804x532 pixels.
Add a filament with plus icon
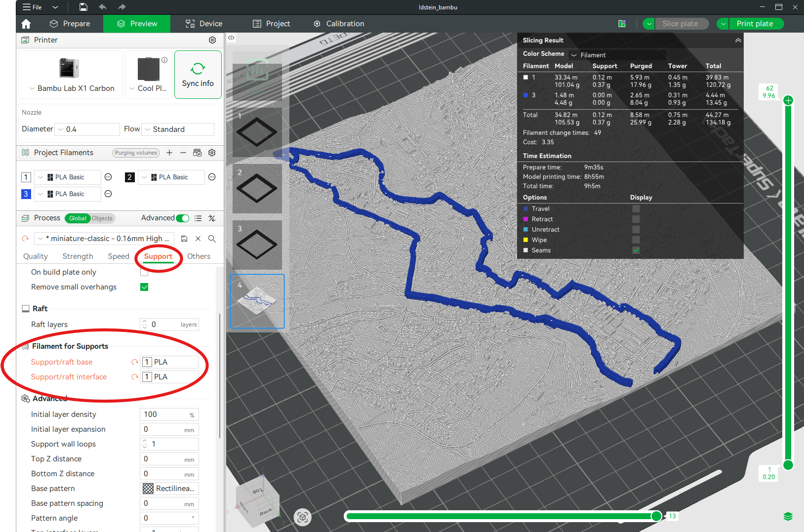coord(169,153)
